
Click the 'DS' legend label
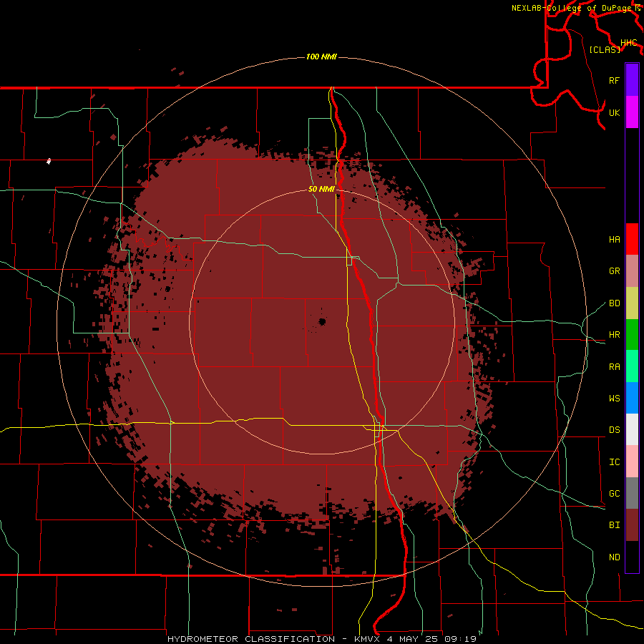pos(615,430)
